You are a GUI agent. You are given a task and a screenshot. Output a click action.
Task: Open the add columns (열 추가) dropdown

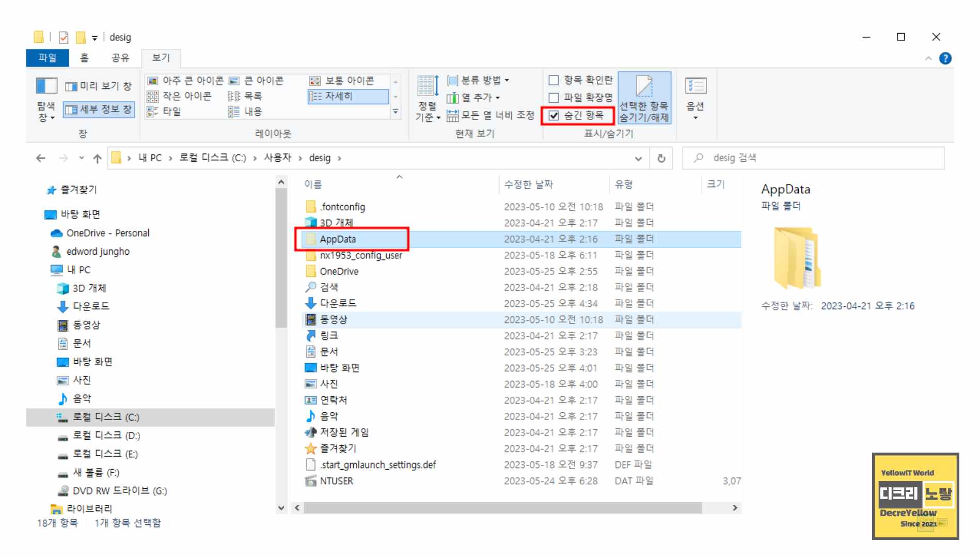[473, 98]
